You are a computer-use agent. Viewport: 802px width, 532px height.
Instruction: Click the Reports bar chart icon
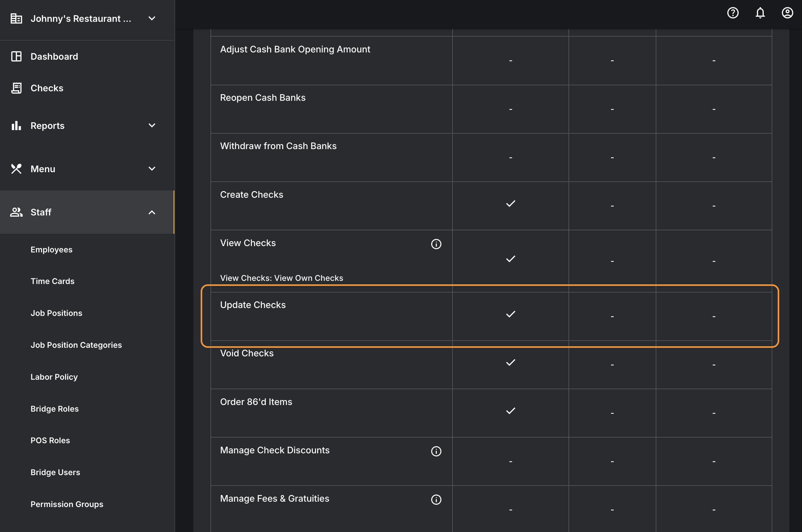16,125
